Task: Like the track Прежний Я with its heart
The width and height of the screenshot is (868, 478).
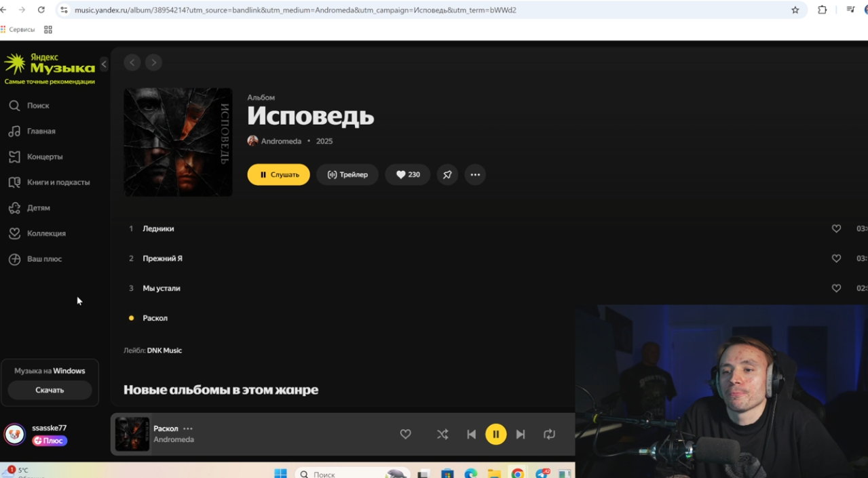Action: pos(836,258)
